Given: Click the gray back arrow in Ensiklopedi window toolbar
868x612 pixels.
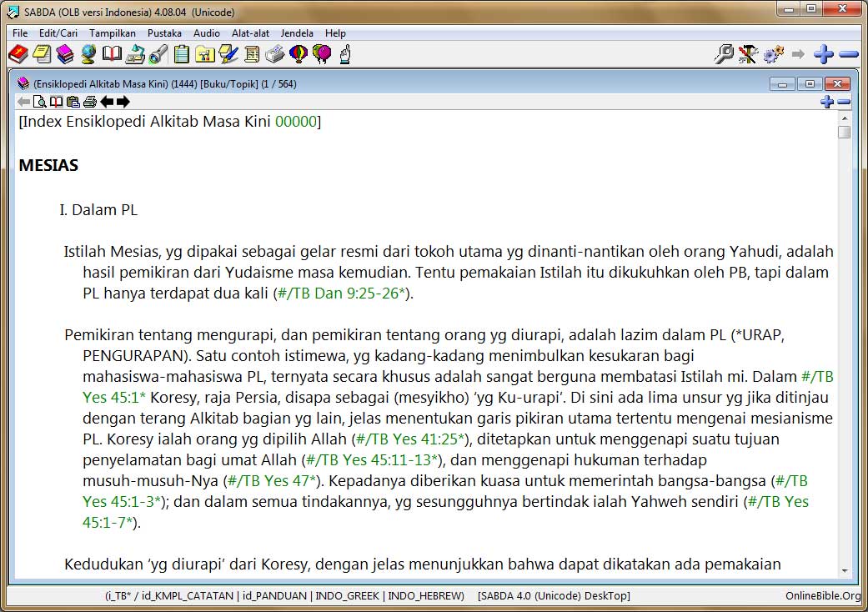Looking at the screenshot, I should pos(23,102).
